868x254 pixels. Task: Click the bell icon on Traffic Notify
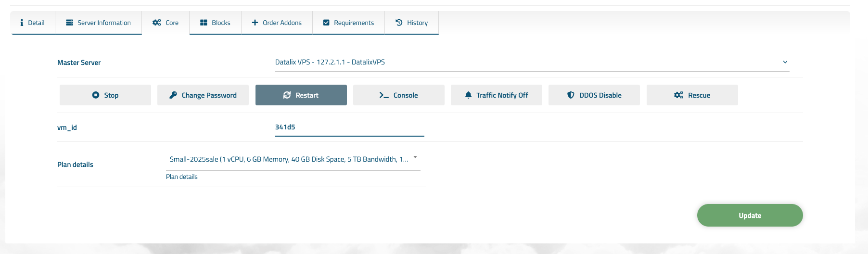[x=468, y=95]
